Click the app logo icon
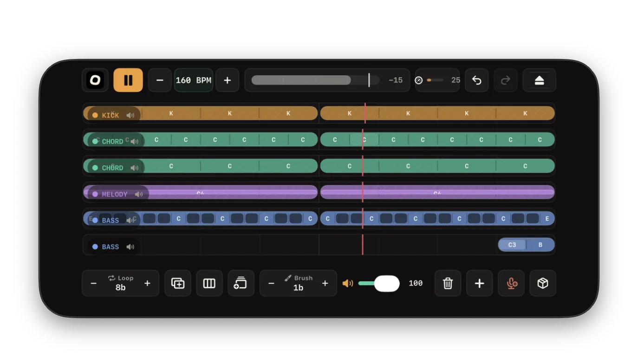 95,80
